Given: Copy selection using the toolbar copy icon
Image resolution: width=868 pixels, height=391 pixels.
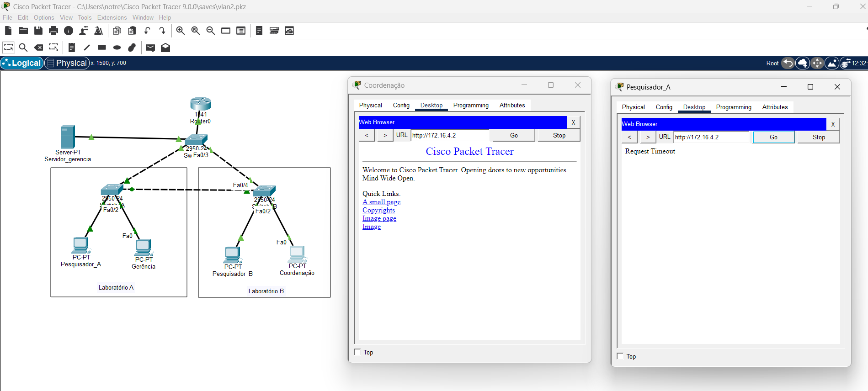Looking at the screenshot, I should tap(117, 31).
